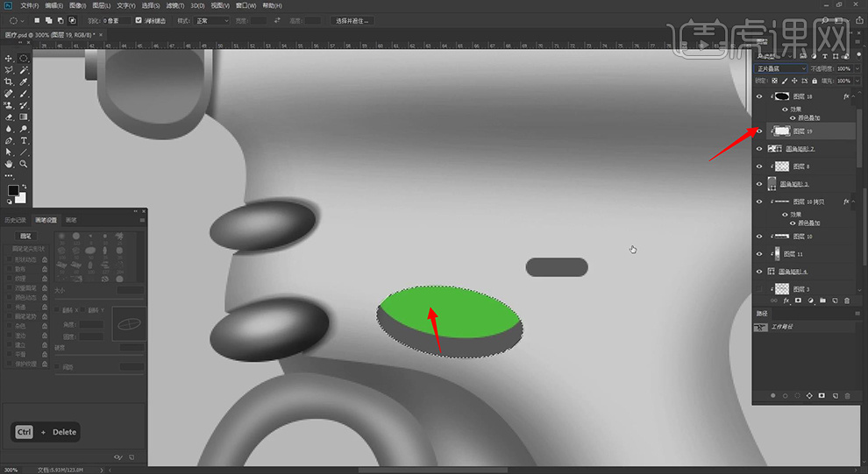Select the Eyedropper tool
Image resolution: width=868 pixels, height=474 pixels.
coord(24,81)
